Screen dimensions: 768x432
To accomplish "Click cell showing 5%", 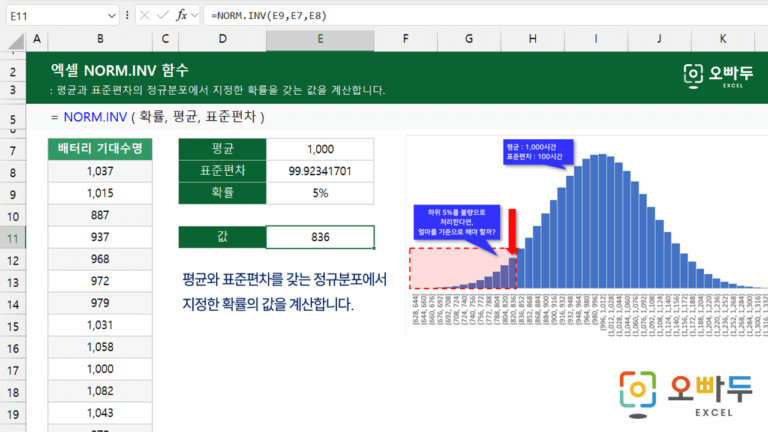I will 320,193.
